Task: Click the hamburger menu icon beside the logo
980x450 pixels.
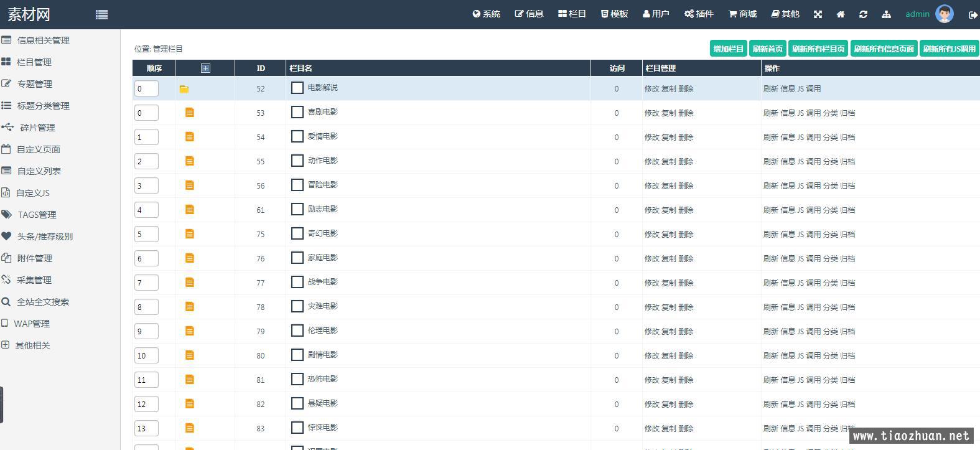Action: coord(102,14)
